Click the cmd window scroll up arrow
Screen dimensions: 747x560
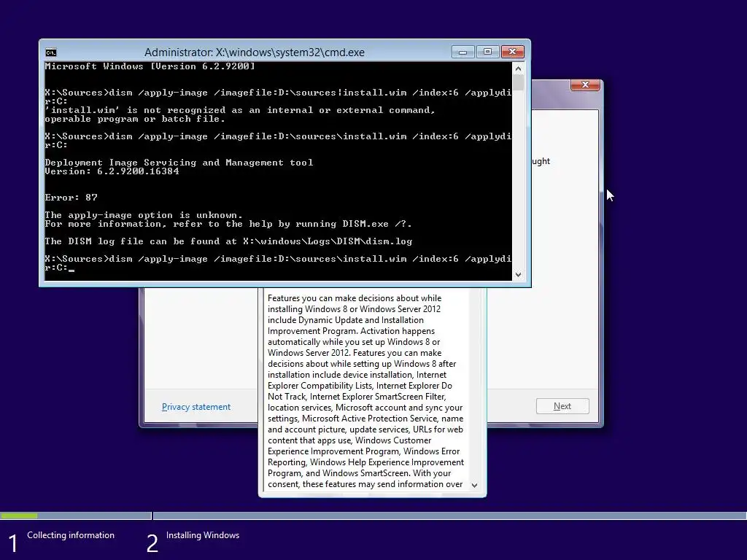point(519,69)
